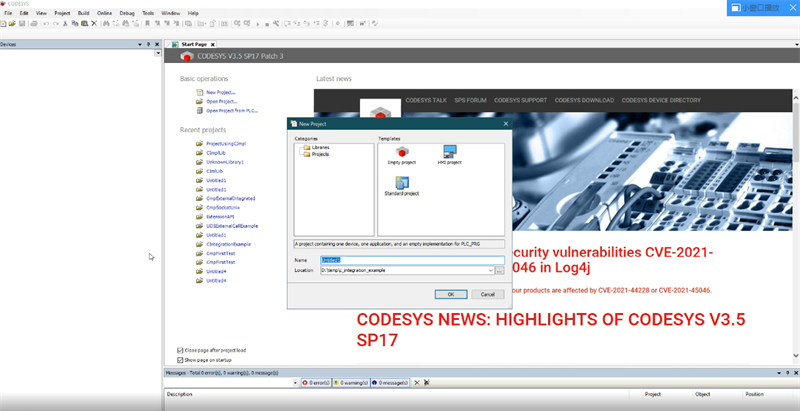
Task: Close the Start Page tab X
Action: coord(212,44)
